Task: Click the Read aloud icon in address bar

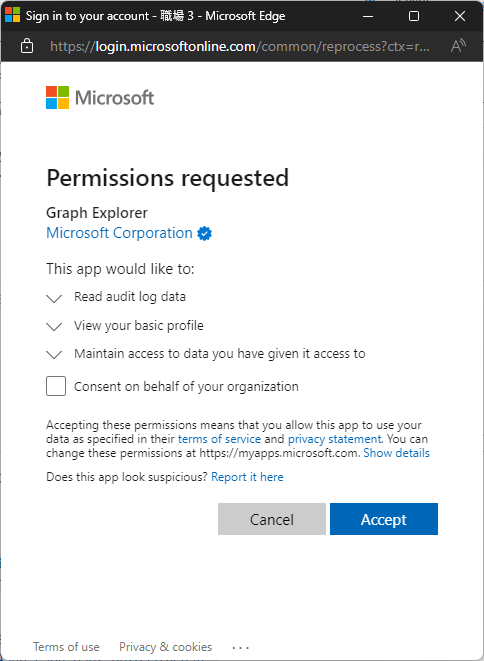Action: pyautogui.click(x=458, y=46)
